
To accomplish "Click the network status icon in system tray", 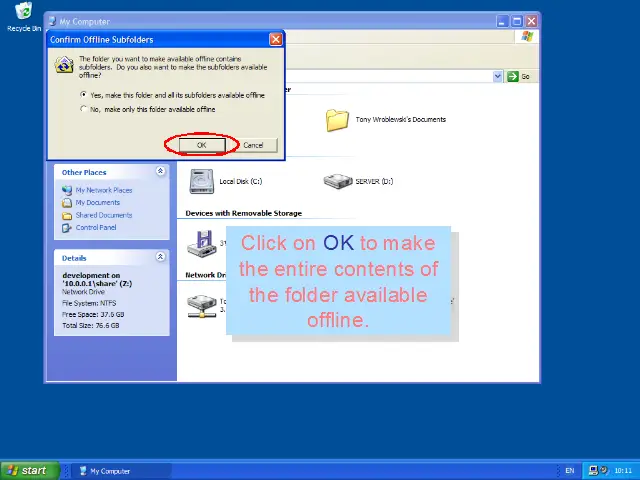I will point(594,470).
